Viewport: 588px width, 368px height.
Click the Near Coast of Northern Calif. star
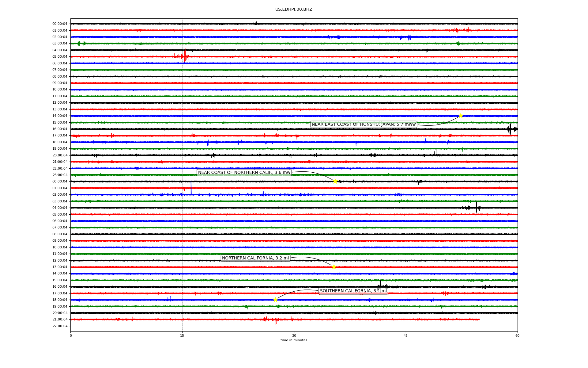[335, 181]
